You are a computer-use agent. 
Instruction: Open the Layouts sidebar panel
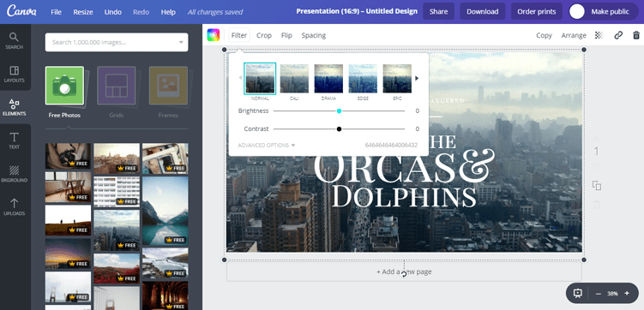(x=14, y=75)
